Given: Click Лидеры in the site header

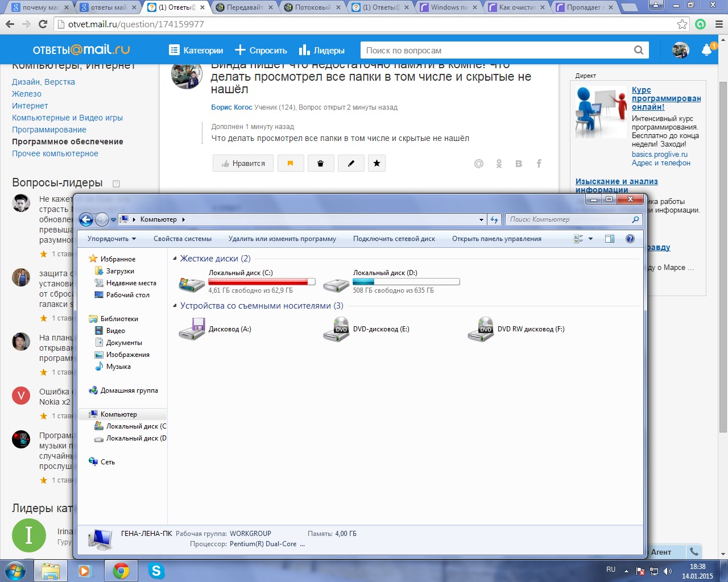Looking at the screenshot, I should (x=322, y=50).
